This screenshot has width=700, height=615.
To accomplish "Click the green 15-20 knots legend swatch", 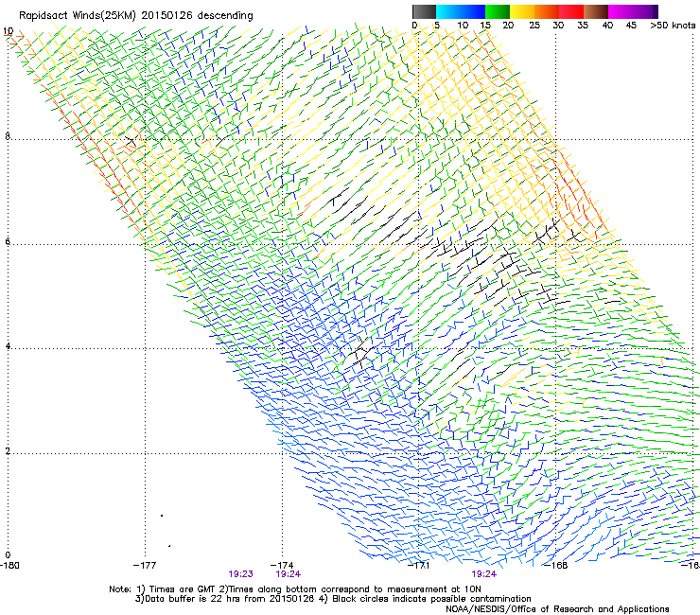I will tap(498, 11).
